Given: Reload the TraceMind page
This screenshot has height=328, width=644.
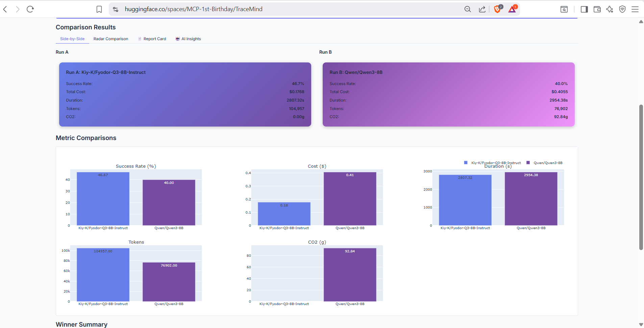Looking at the screenshot, I should (30, 9).
